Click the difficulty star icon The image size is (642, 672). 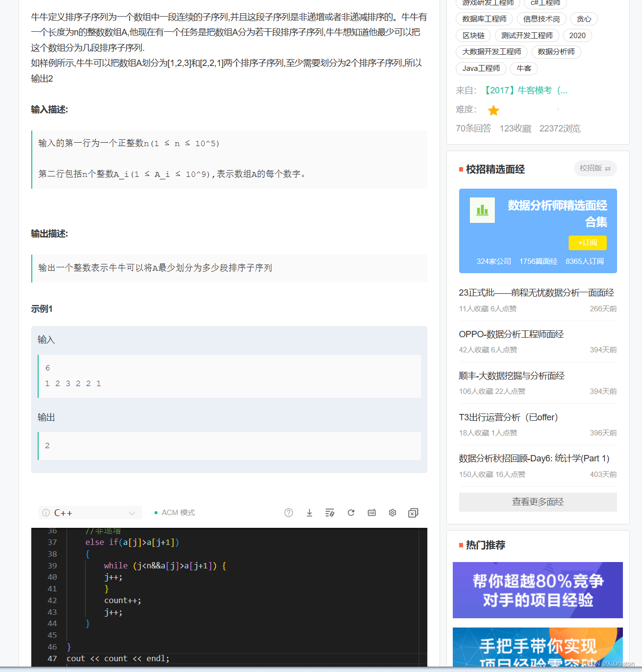[493, 110]
